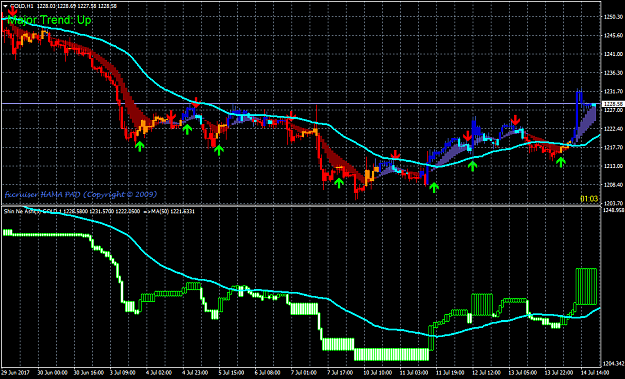Click the 7 Jul 17:00 time axis label

coord(339,373)
